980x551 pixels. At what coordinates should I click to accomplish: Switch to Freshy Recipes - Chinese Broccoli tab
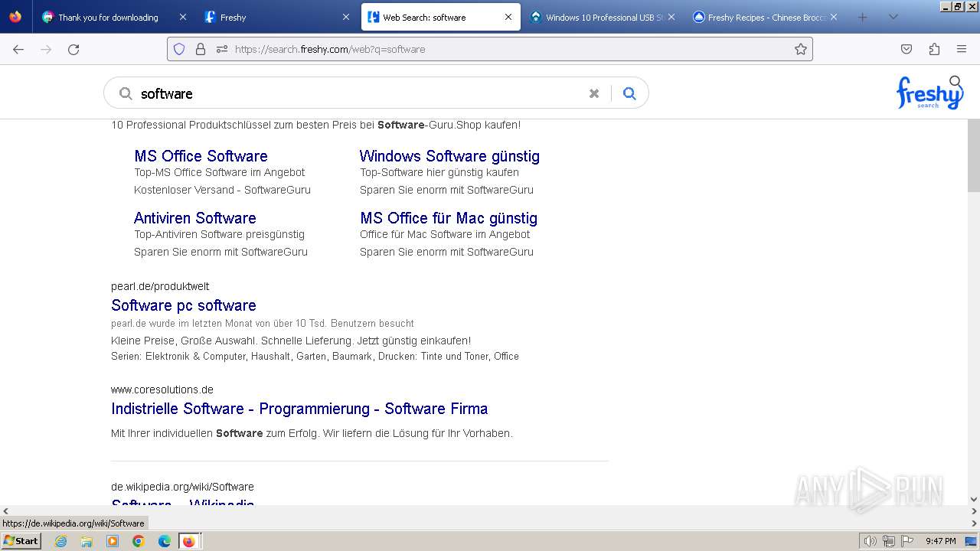[766, 17]
